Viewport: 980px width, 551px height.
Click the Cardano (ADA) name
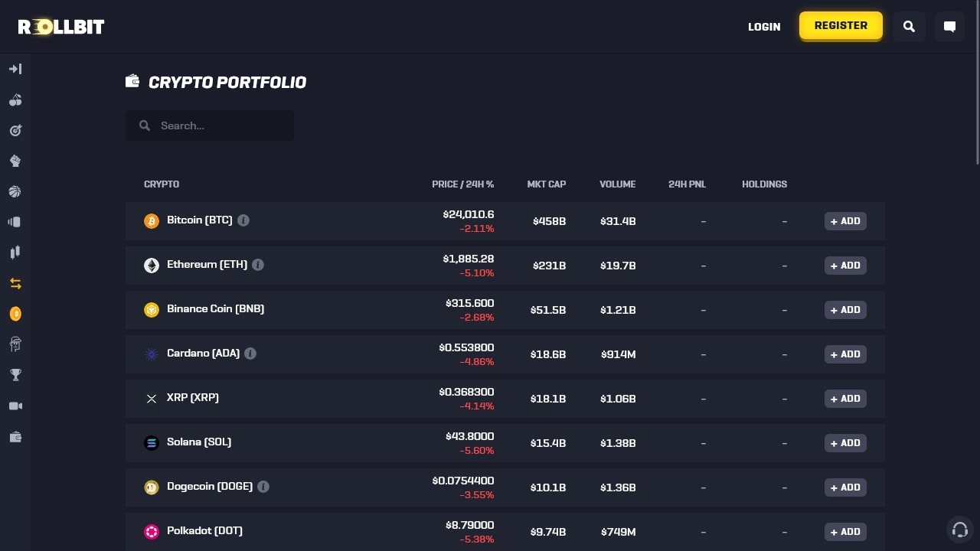coord(204,353)
